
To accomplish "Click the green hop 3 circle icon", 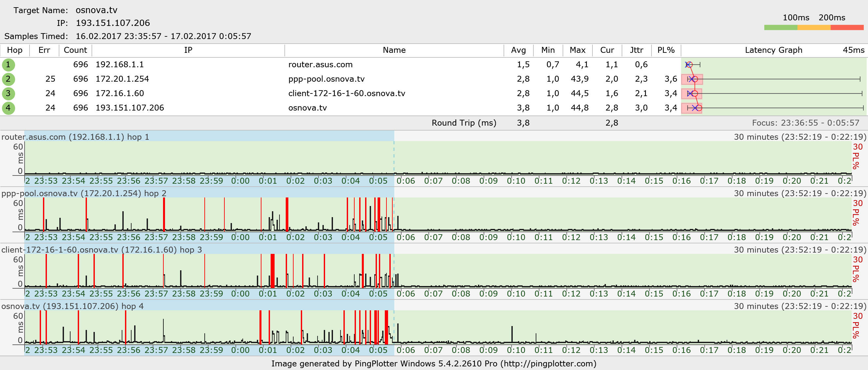I will [8, 94].
